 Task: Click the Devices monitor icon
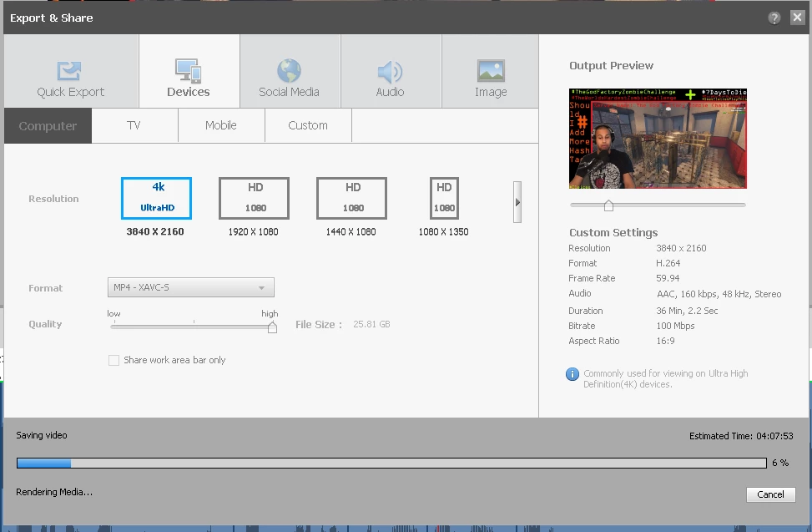(189, 71)
